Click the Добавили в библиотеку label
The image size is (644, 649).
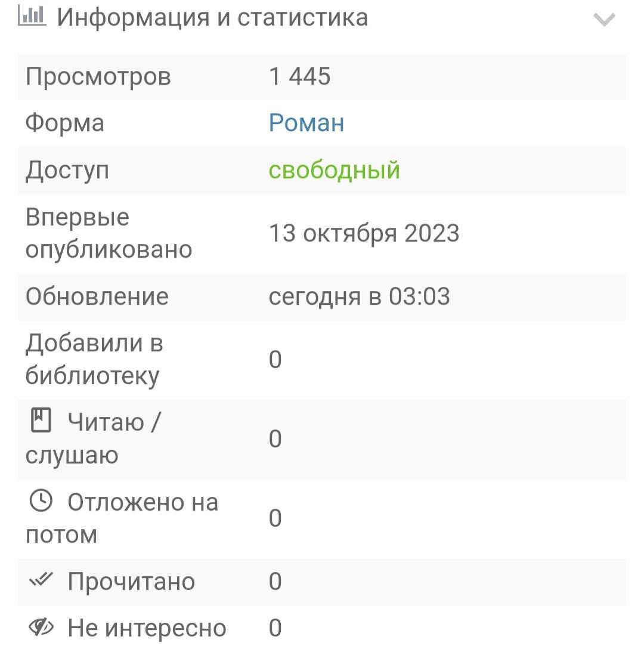(94, 359)
